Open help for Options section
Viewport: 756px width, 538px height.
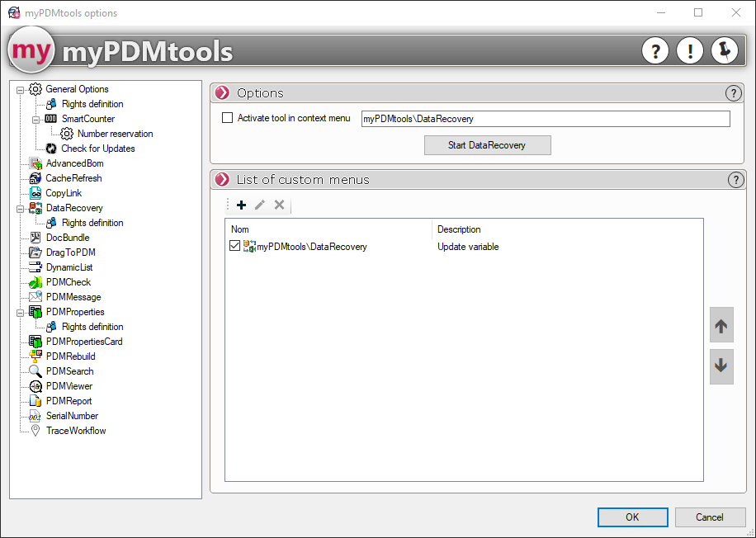coord(733,93)
